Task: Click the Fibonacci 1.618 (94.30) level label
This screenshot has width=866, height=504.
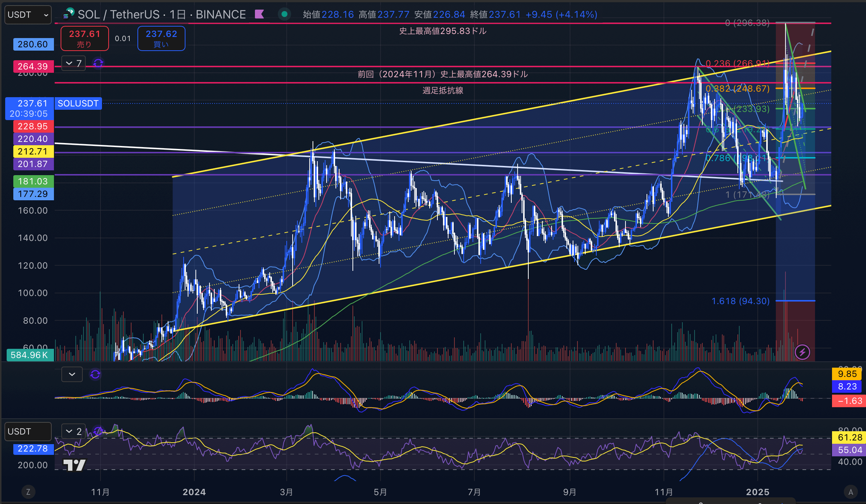Action: click(x=740, y=301)
